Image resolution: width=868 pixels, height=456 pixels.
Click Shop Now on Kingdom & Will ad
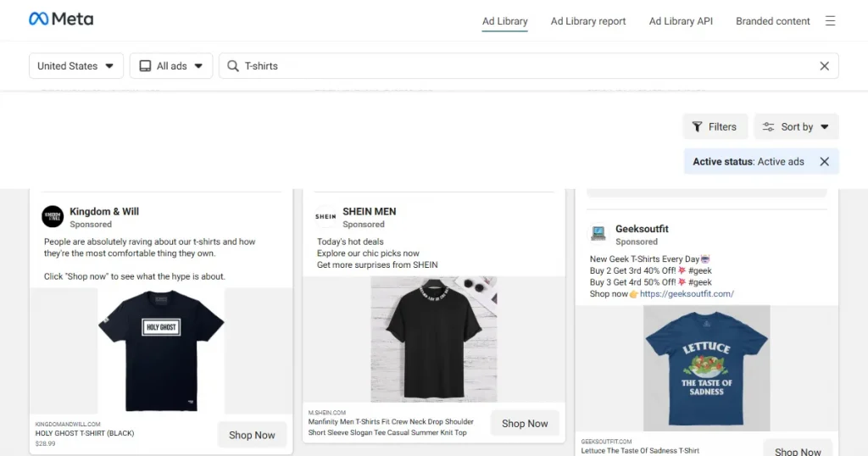(252, 435)
